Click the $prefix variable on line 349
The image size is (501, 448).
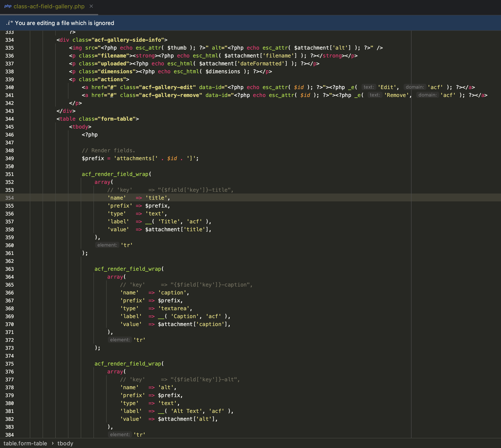coord(93,158)
